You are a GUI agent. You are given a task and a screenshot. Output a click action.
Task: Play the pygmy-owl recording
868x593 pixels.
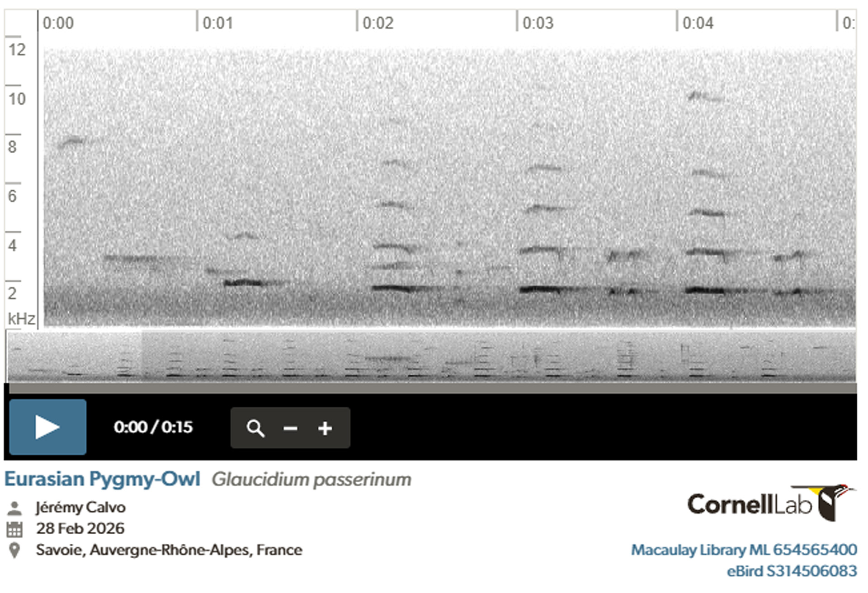pos(47,427)
